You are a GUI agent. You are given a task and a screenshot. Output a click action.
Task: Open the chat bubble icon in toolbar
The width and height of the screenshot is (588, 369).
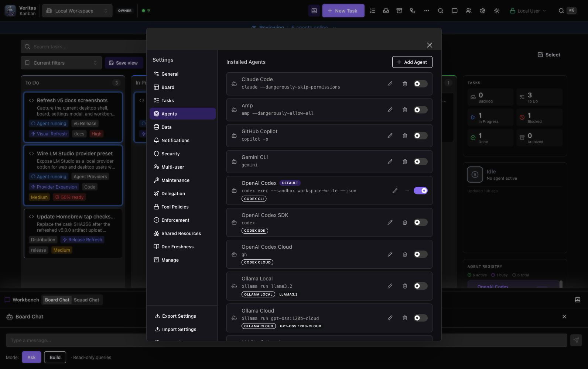(x=454, y=11)
